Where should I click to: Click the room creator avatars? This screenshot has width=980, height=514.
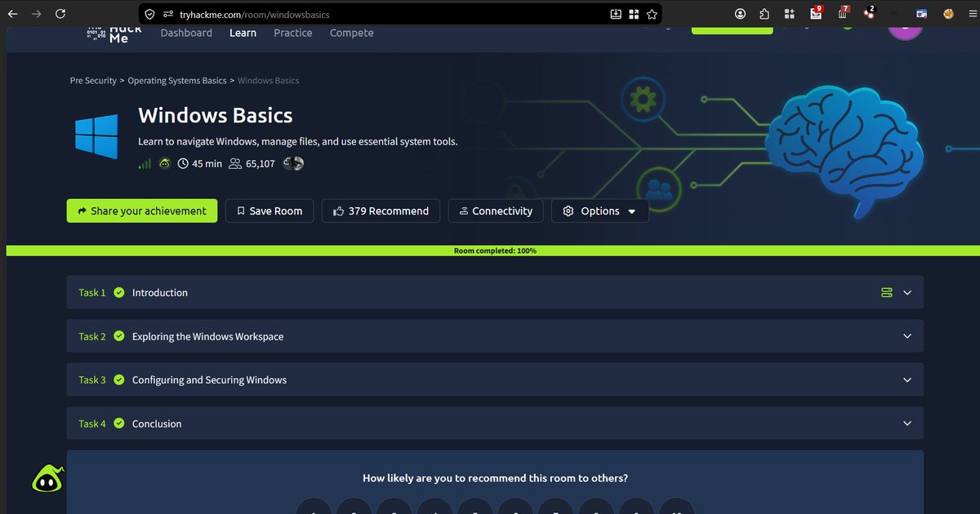(293, 164)
